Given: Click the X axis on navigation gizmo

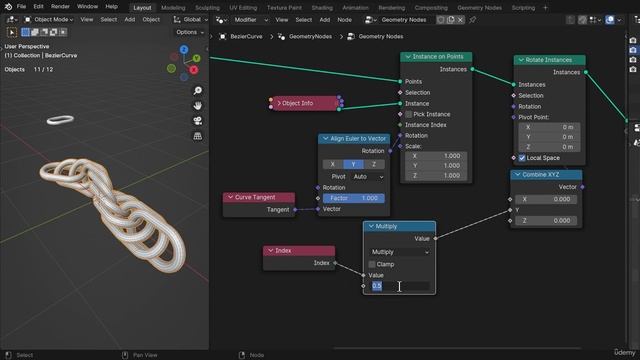Looking at the screenshot, I should (193, 70).
